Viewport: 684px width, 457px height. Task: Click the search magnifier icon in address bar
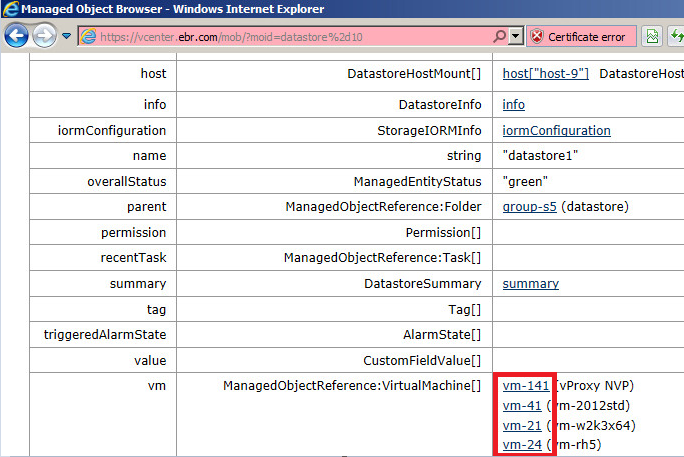(x=499, y=36)
